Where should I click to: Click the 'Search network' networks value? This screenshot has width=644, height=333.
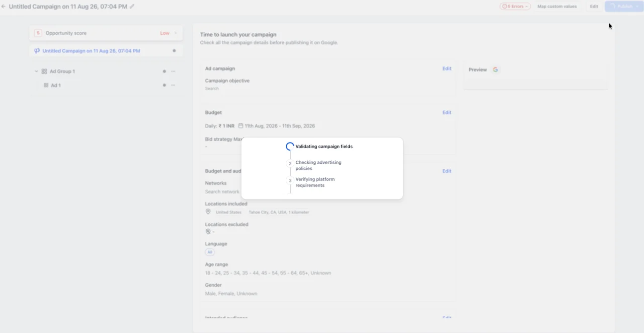point(222,192)
